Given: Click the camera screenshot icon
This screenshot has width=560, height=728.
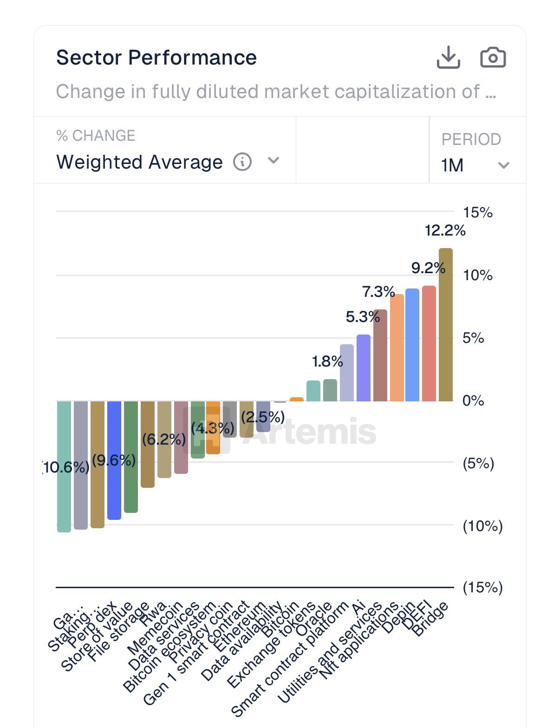Looking at the screenshot, I should click(x=493, y=58).
